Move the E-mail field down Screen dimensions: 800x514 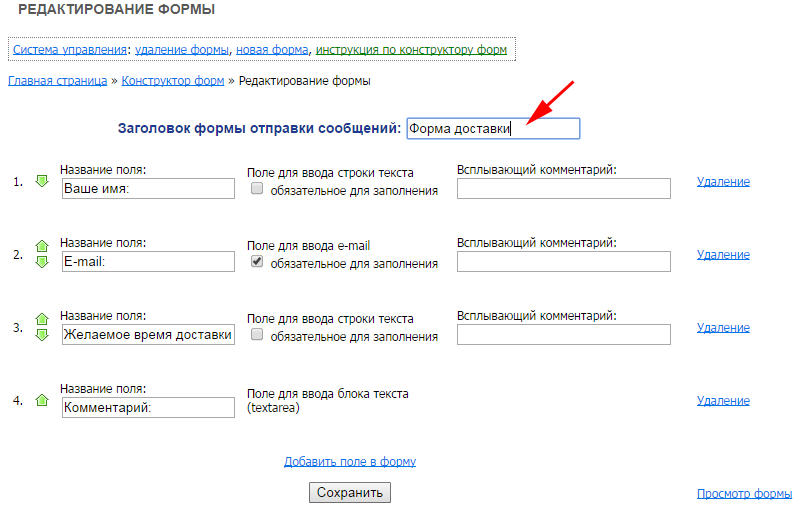click(42, 262)
